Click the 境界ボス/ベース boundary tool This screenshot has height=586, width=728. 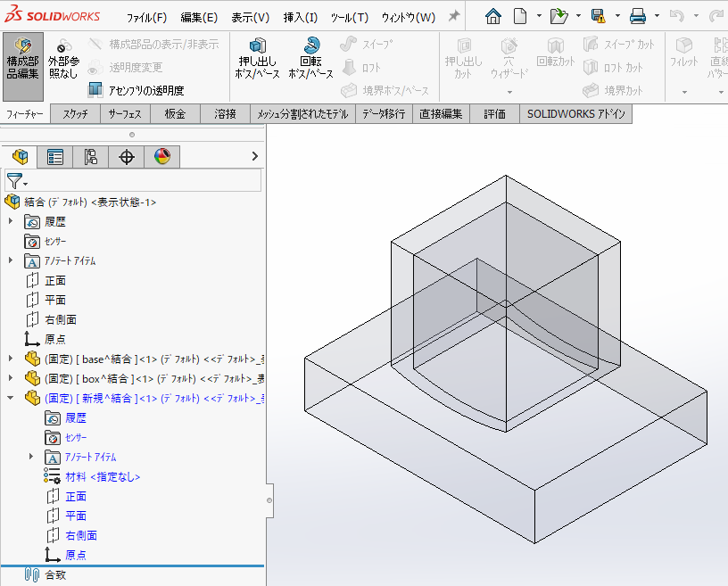[x=385, y=90]
